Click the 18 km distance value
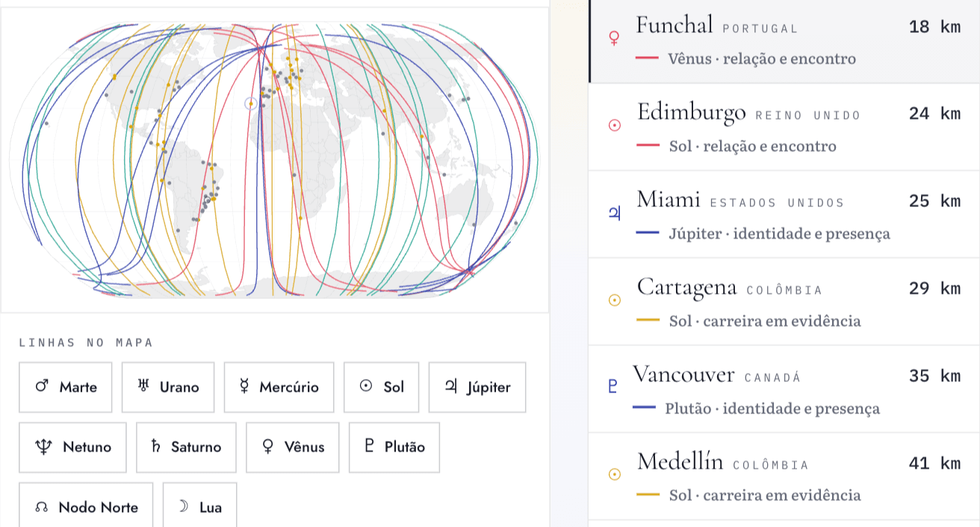This screenshot has height=527, width=980. click(x=934, y=28)
